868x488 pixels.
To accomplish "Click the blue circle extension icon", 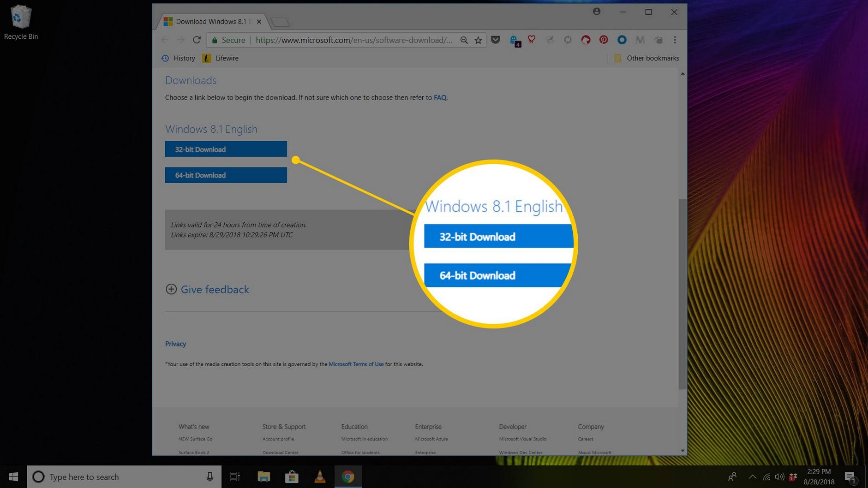I will click(622, 40).
